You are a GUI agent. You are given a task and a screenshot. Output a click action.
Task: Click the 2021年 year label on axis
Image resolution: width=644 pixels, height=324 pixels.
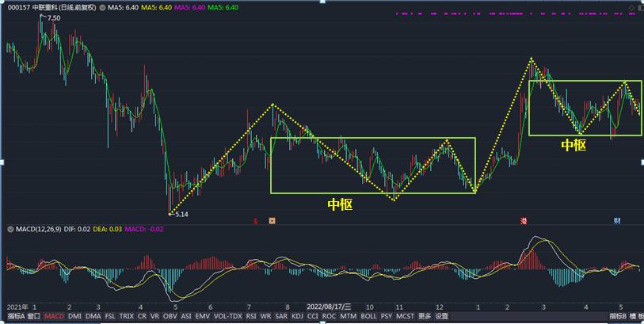(x=17, y=307)
